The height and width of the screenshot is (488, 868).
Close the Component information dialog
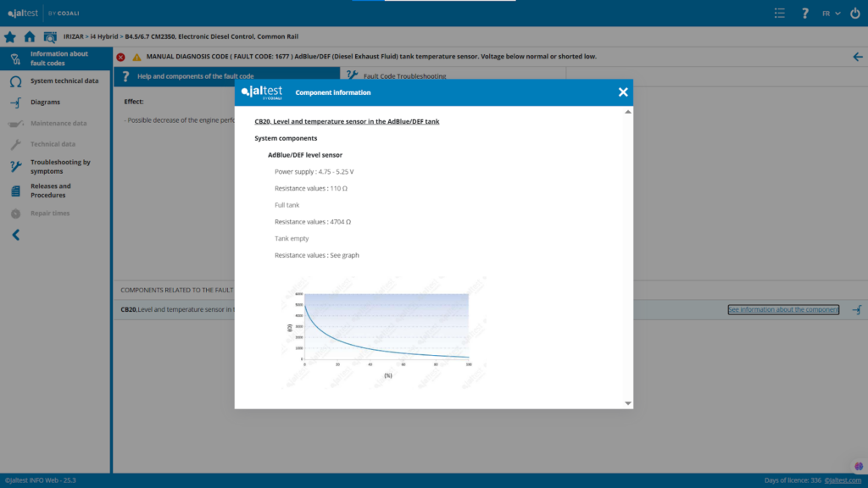[623, 92]
